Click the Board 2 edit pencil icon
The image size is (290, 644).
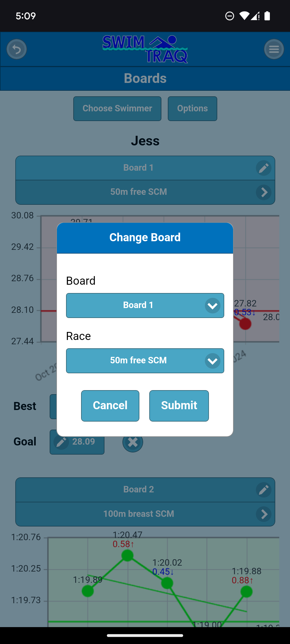pyautogui.click(x=264, y=490)
